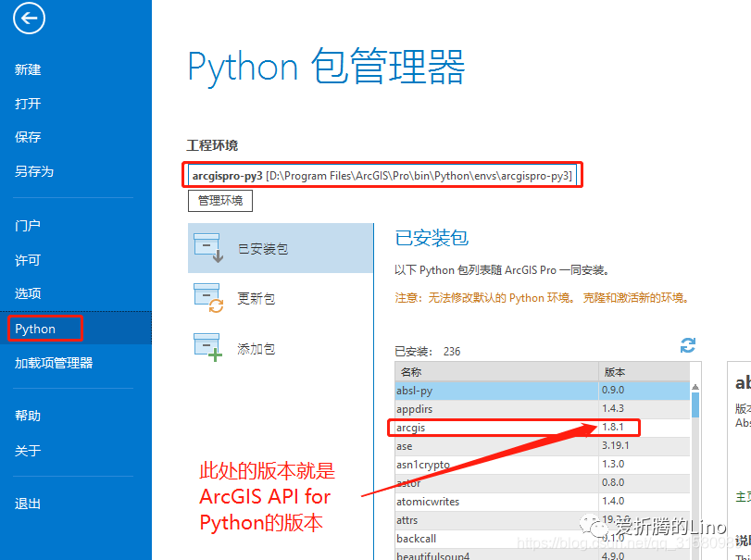The width and height of the screenshot is (751, 560).
Task: Click the arcgispro-py3 environment path field
Action: 382,176
